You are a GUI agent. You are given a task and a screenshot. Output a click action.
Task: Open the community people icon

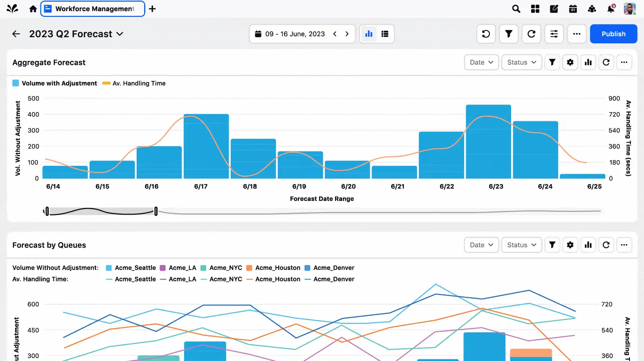(x=592, y=9)
